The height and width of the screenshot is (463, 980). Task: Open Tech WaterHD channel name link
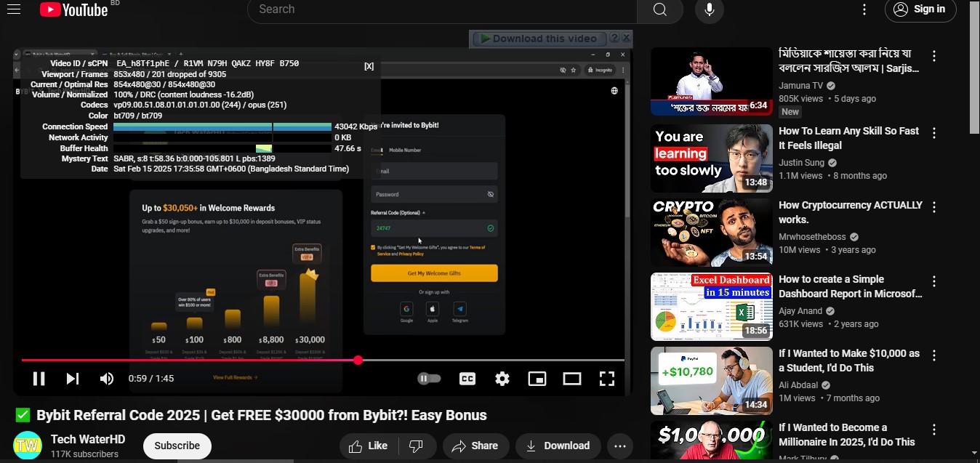(x=88, y=439)
